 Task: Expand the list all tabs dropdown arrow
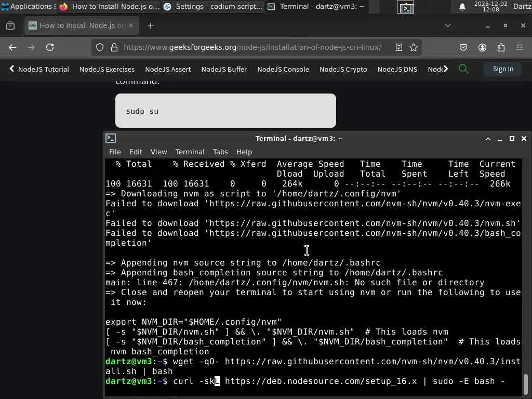click(x=448, y=25)
